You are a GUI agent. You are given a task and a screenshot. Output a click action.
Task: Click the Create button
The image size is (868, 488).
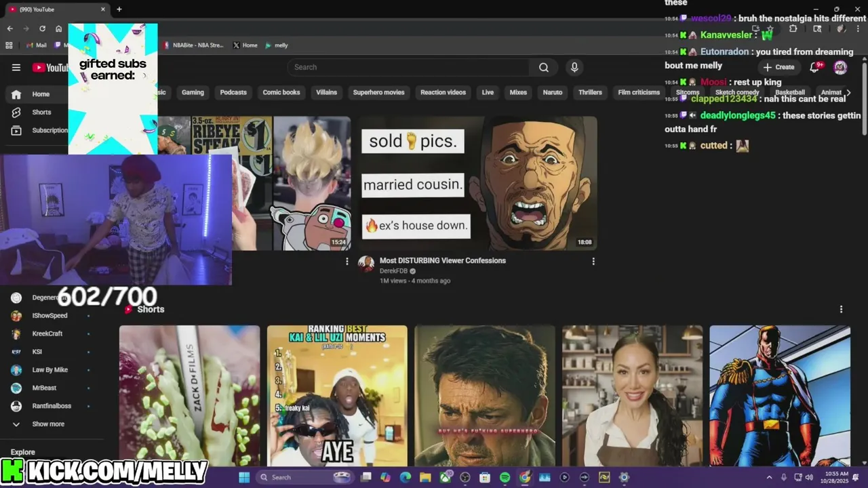click(x=778, y=67)
